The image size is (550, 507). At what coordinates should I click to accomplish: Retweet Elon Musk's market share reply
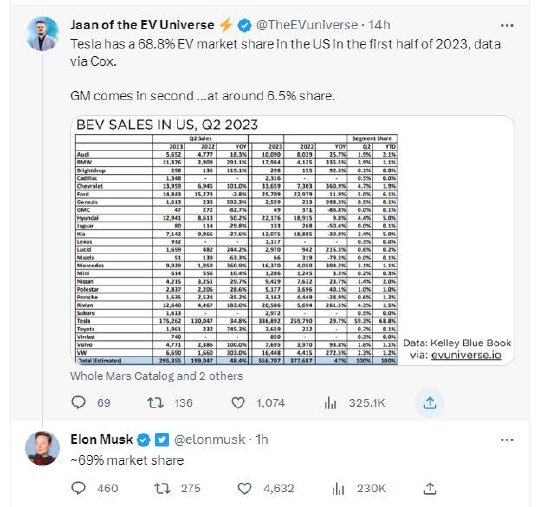click(162, 488)
